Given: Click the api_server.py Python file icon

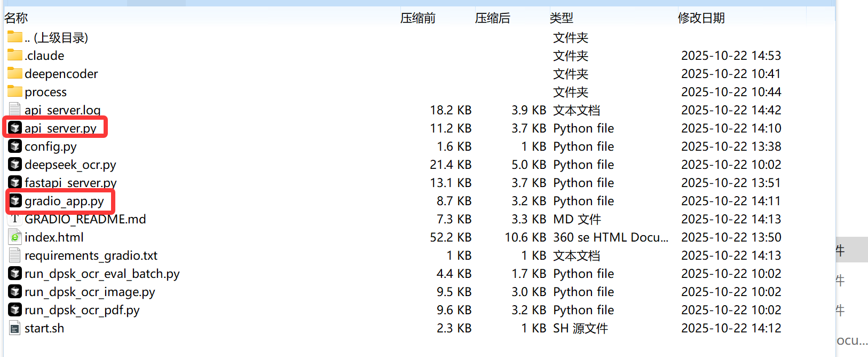Looking at the screenshot, I should click(x=15, y=128).
